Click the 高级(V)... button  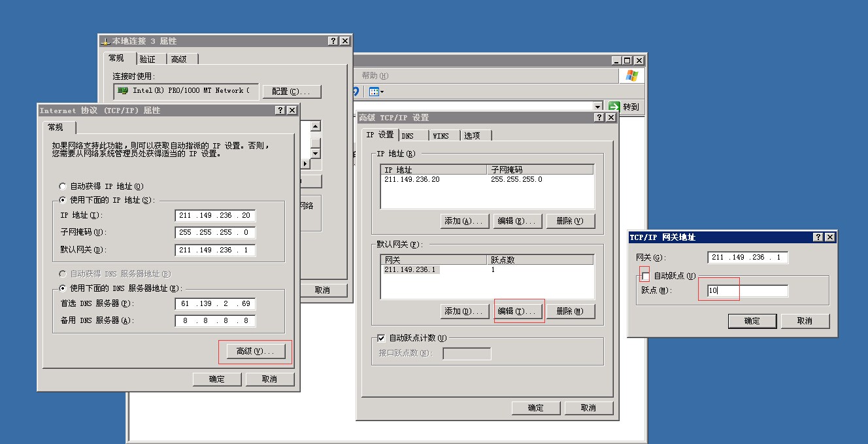(x=255, y=352)
